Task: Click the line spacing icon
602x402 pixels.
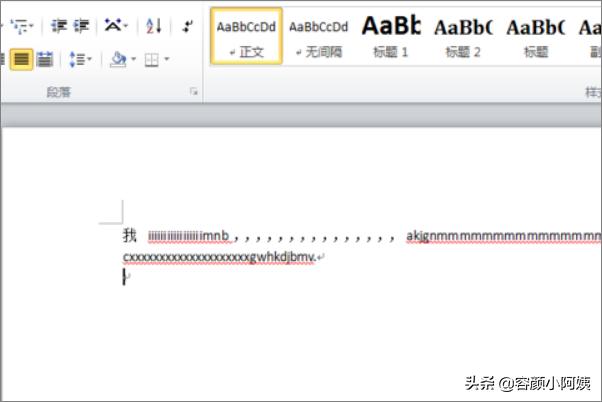Action: (x=78, y=60)
